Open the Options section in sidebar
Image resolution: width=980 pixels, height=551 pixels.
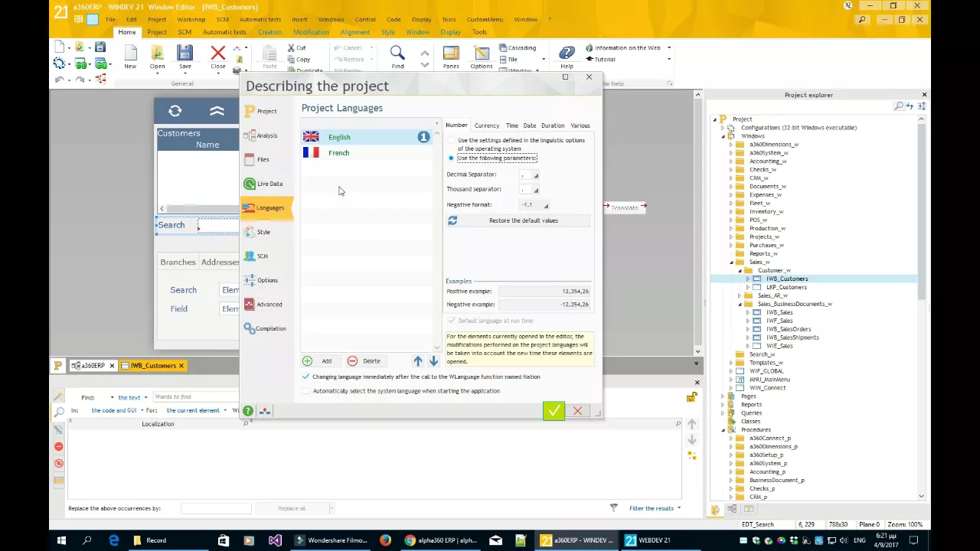point(261,280)
